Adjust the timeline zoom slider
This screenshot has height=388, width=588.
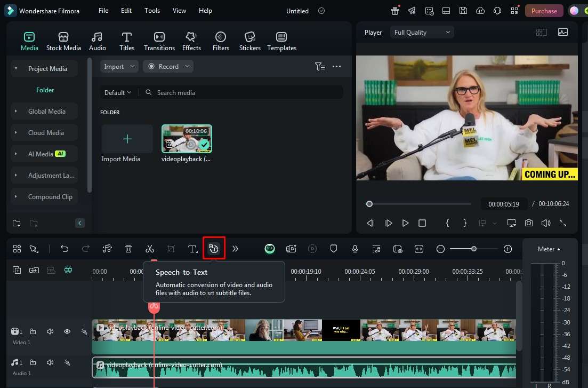473,249
